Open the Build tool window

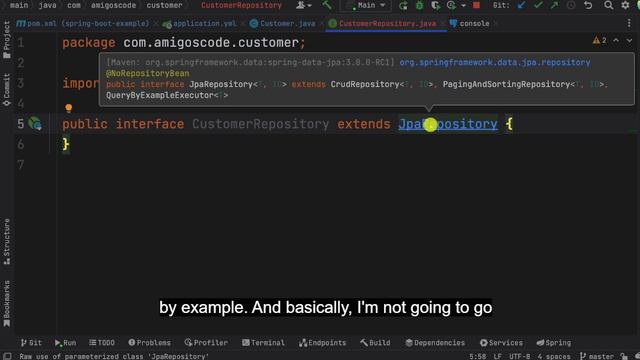coord(375,342)
